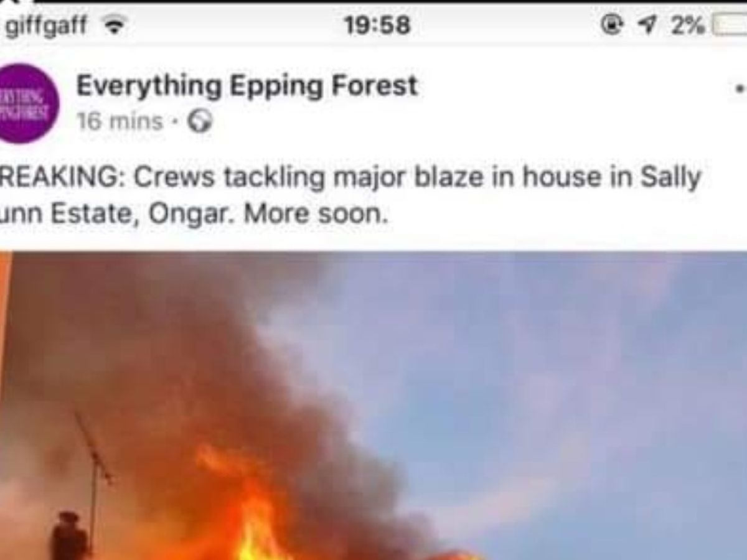This screenshot has width=747, height=560.
Task: Tap the 2% battery percentage
Action: tap(688, 26)
